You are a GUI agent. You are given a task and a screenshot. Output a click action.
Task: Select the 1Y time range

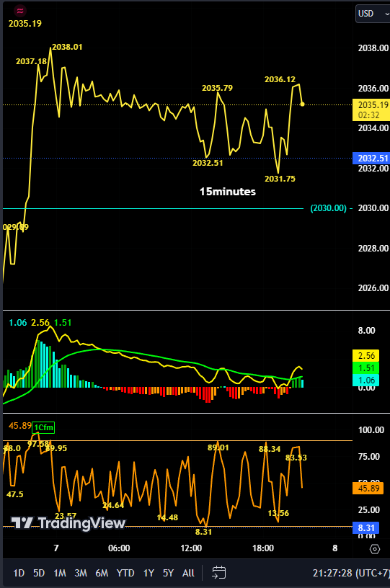[149, 573]
